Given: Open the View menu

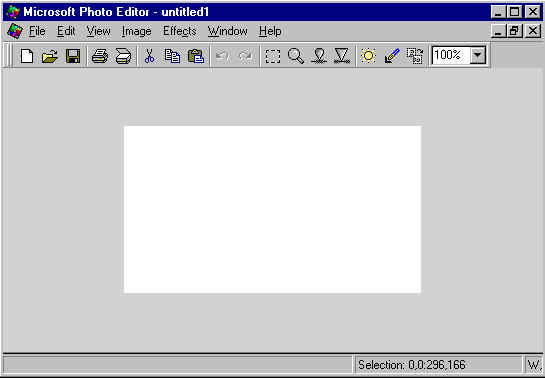Looking at the screenshot, I should point(98,31).
